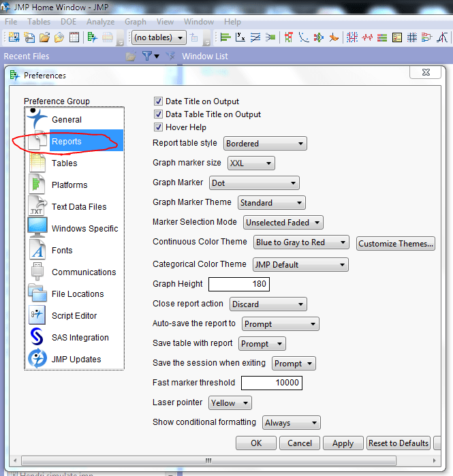Select Platforms preference group
This screenshot has height=476, width=453.
click(74, 185)
